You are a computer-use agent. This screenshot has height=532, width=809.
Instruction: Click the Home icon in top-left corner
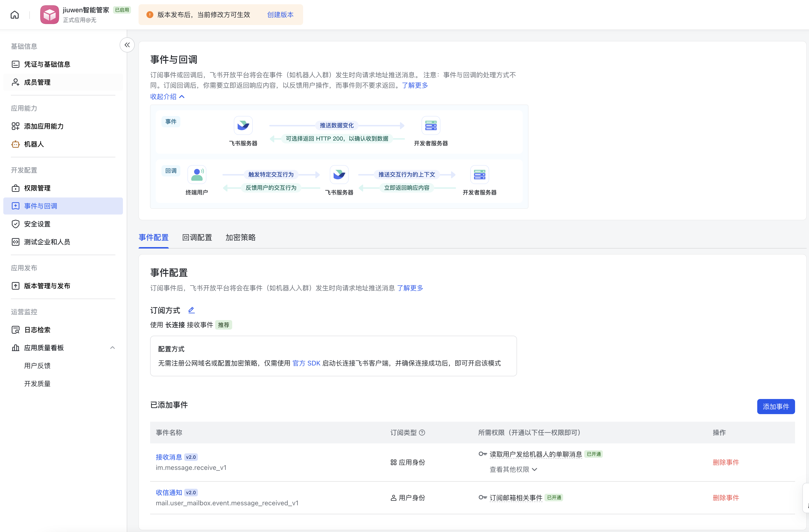coord(15,15)
